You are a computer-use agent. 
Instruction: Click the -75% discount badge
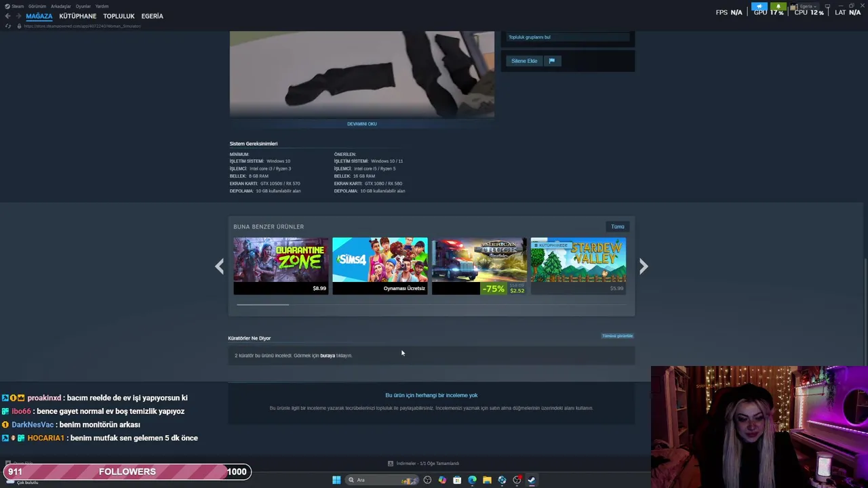pos(493,289)
